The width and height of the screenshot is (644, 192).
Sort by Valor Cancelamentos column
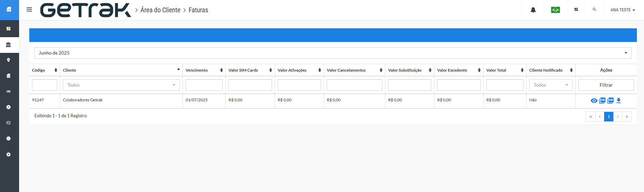coord(354,70)
